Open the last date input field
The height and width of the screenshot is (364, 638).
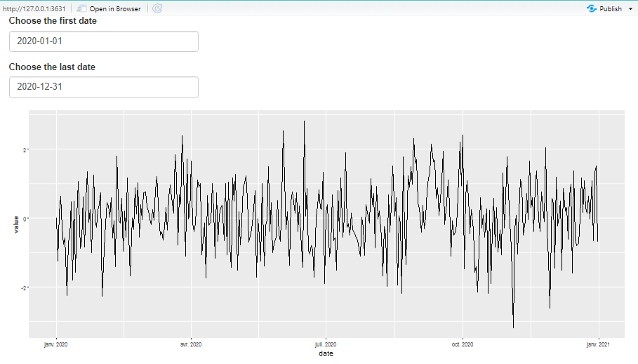pos(103,87)
